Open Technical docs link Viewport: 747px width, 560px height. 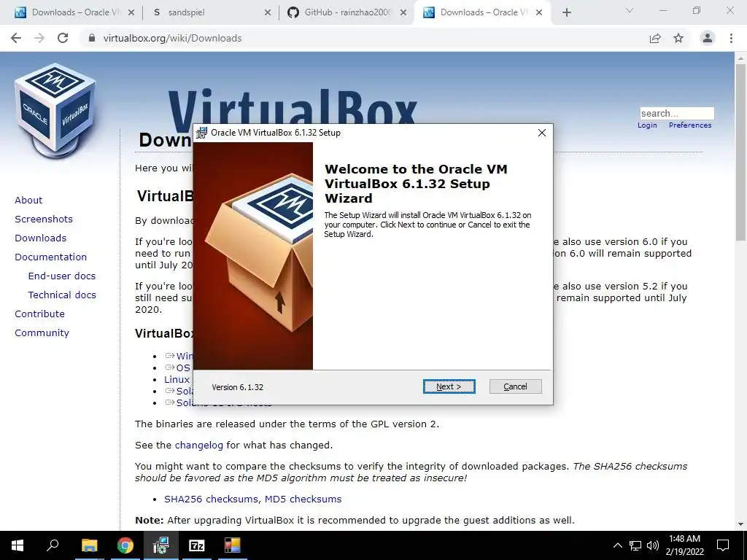point(62,295)
